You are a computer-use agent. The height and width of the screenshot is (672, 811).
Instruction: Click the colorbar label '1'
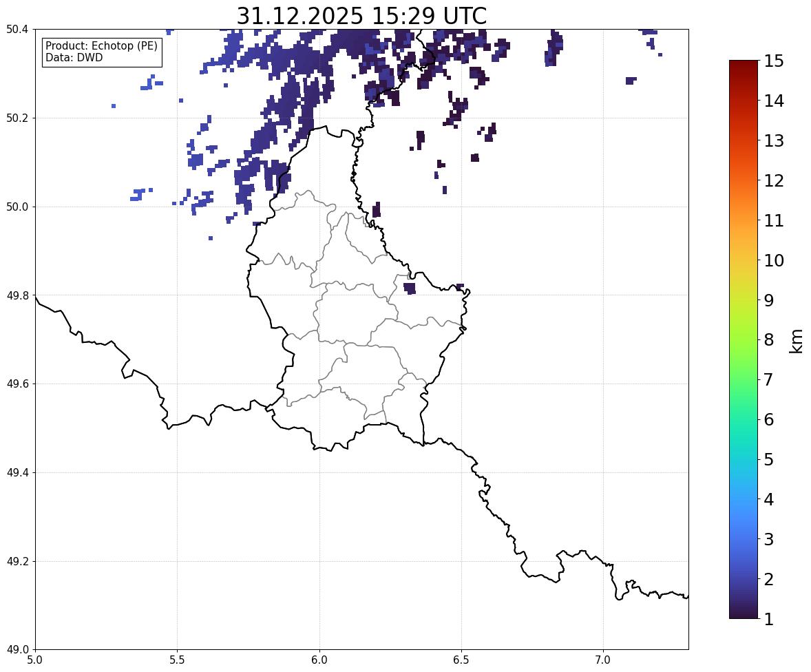pyautogui.click(x=769, y=619)
